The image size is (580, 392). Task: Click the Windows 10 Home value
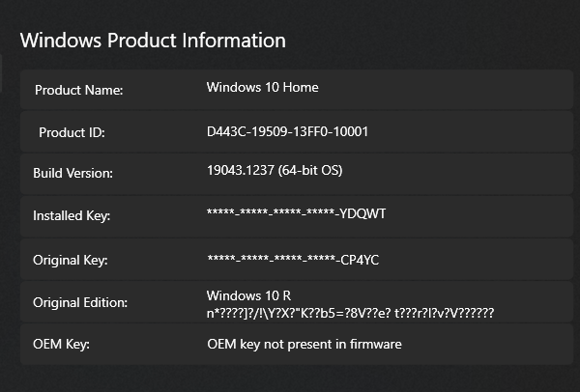[x=262, y=88]
